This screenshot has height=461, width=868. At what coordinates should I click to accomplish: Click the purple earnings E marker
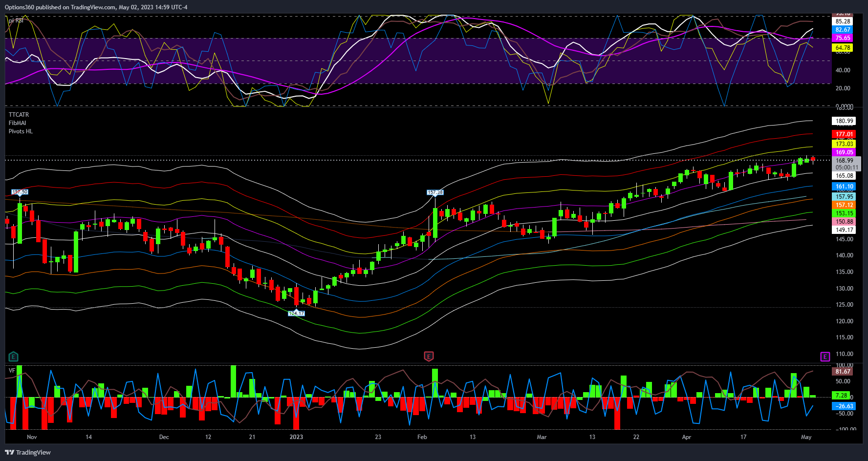click(x=825, y=356)
